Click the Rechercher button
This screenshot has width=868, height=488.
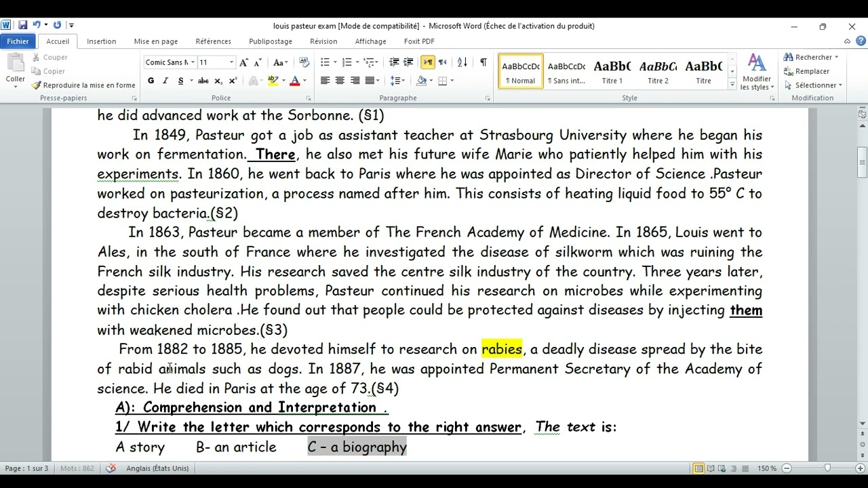click(812, 58)
